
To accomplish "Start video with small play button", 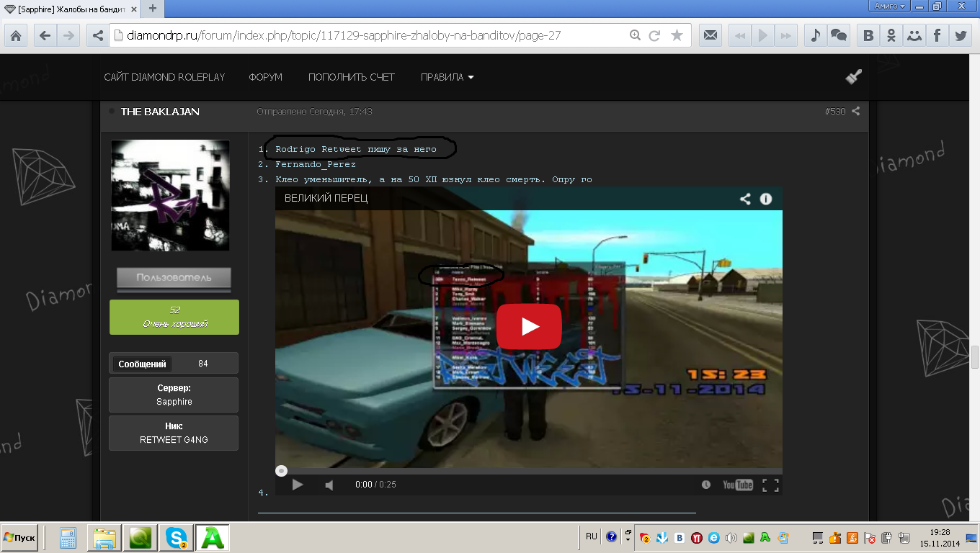I will tap(297, 485).
